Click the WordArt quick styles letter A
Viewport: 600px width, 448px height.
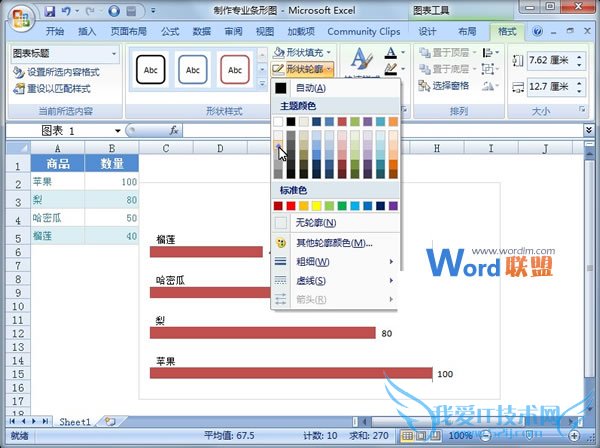[361, 59]
